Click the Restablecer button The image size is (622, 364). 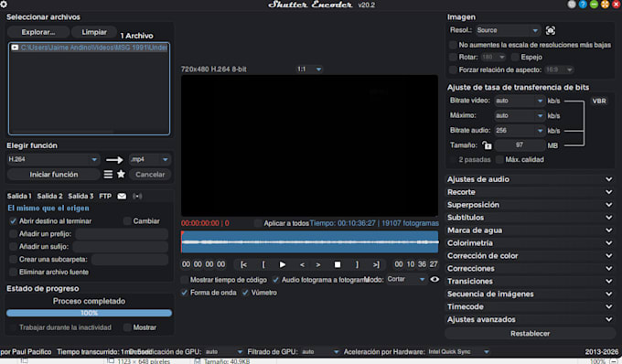tap(530, 334)
